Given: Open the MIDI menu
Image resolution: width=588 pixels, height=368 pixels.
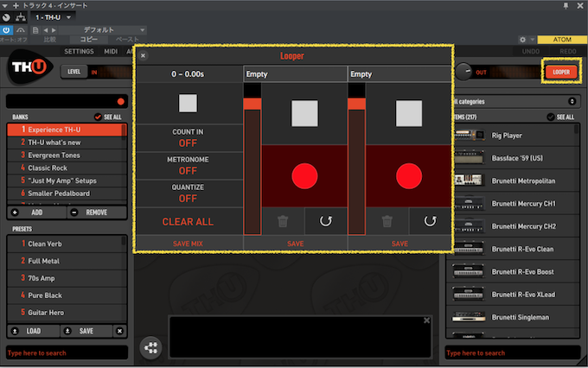Looking at the screenshot, I should tap(111, 51).
